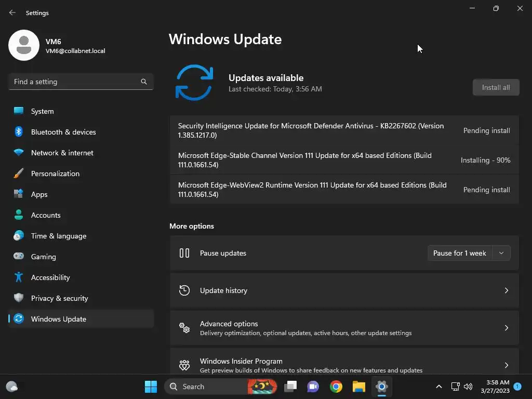Click the 'Installing - 90%' status text

486,160
